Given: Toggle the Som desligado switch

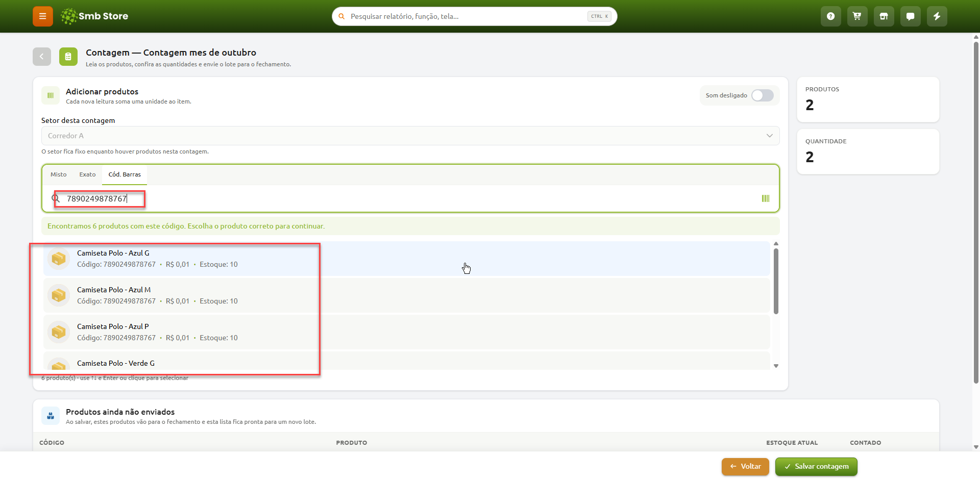Looking at the screenshot, I should click(x=763, y=95).
